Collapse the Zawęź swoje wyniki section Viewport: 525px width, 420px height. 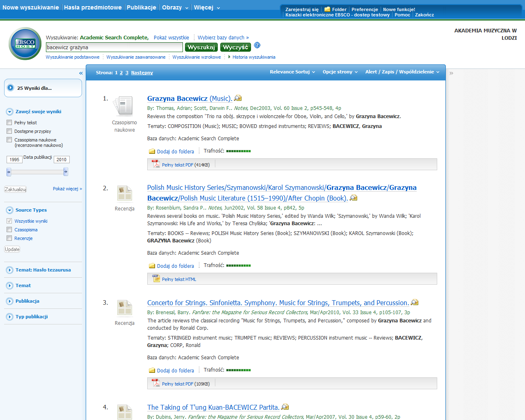10,112
